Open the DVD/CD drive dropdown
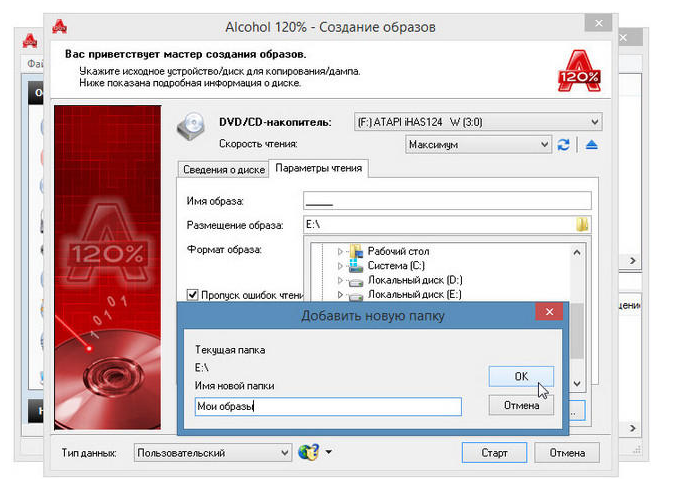674x494 pixels. point(594,122)
